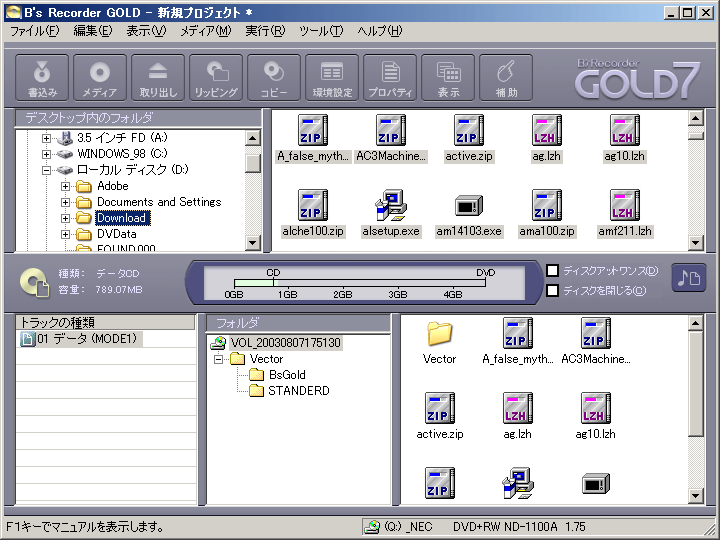Select VOL_20030807175130 volume root
This screenshot has height=540, width=720.
285,343
